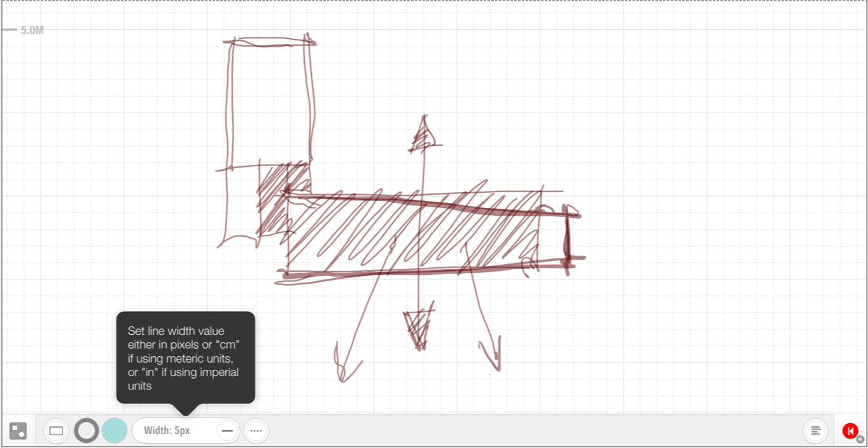Select the upward arrowhead in the sketch

(x=423, y=136)
